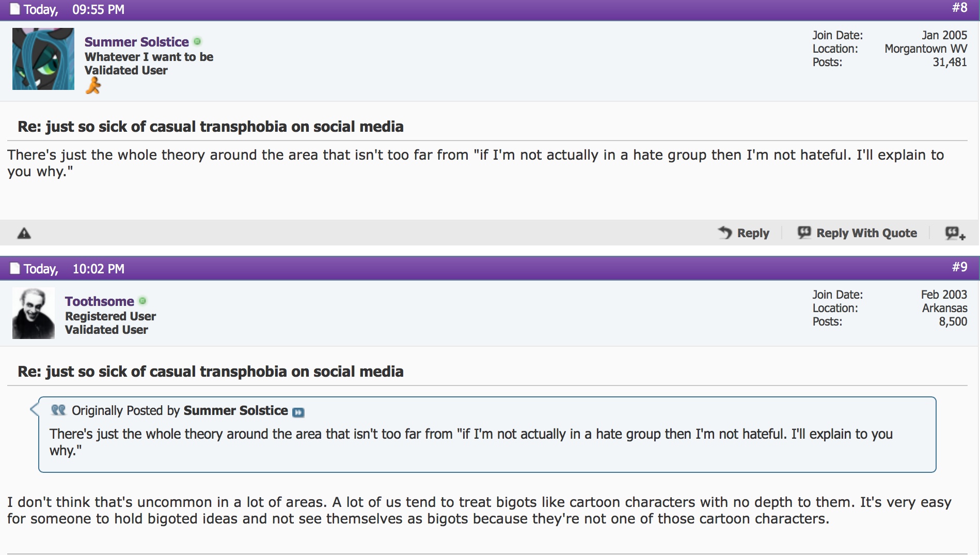This screenshot has height=555, width=980.
Task: Add post #8 to multi-quote
Action: point(955,234)
